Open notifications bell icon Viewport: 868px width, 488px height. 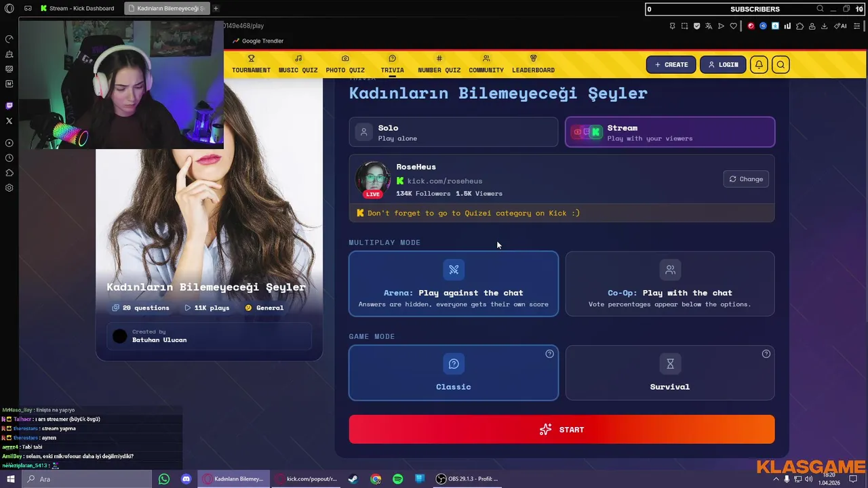[759, 64]
